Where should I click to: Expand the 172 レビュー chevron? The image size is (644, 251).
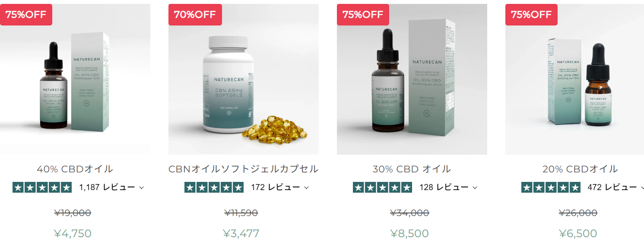pyautogui.click(x=306, y=188)
